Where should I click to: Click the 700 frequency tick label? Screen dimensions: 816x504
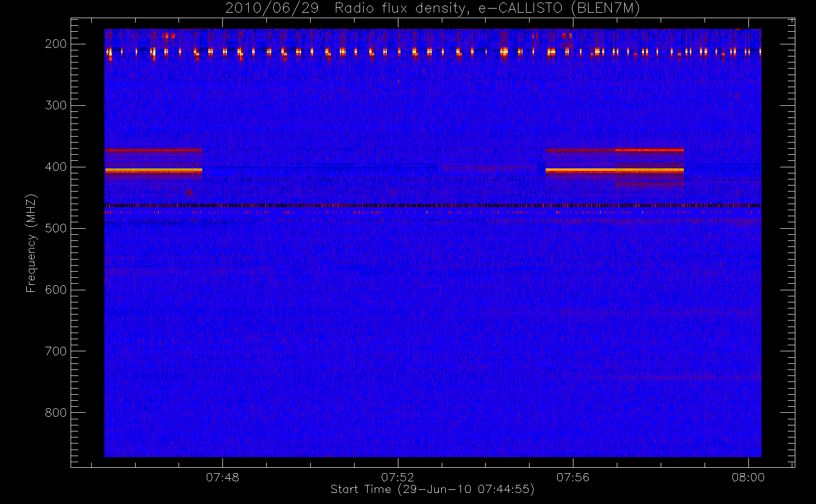55,351
